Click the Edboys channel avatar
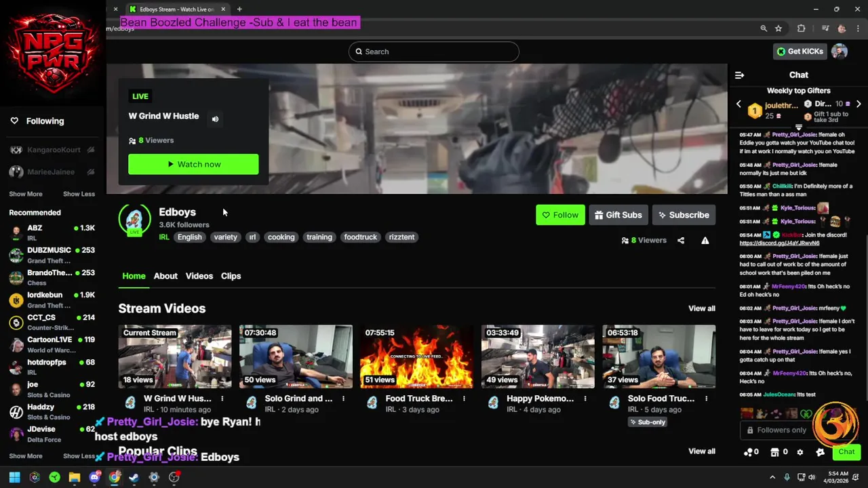Screen dimensions: 868x488 (134, 220)
